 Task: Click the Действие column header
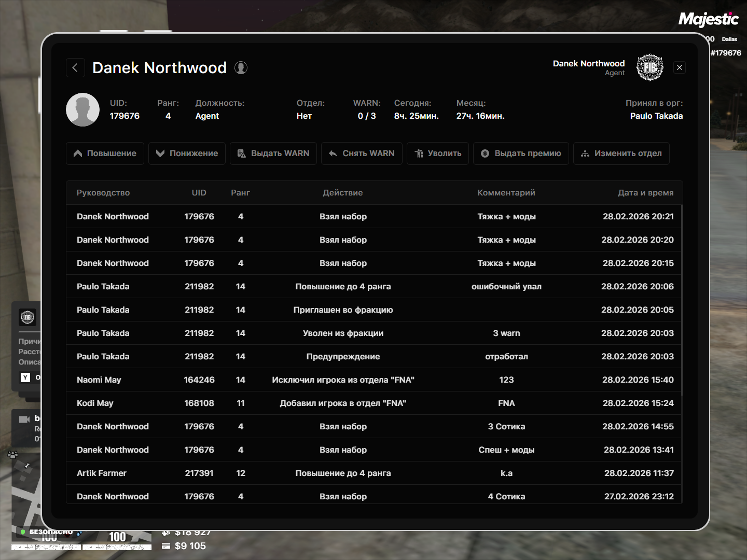(x=343, y=193)
